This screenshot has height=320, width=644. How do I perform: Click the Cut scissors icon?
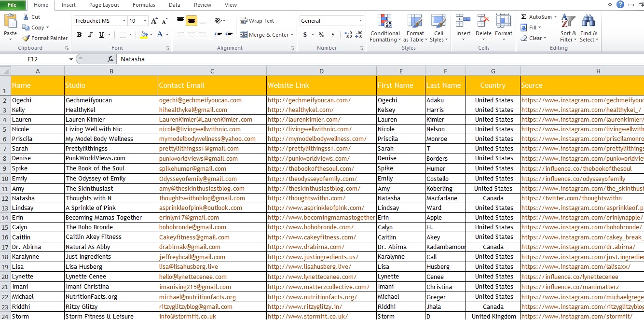pyautogui.click(x=26, y=17)
